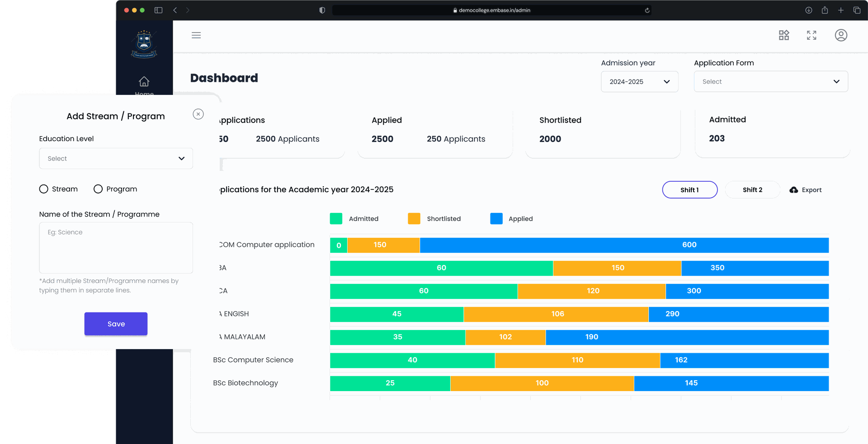The width and height of the screenshot is (868, 444).
Task: Click the Home icon in sidebar
Action: [x=144, y=82]
